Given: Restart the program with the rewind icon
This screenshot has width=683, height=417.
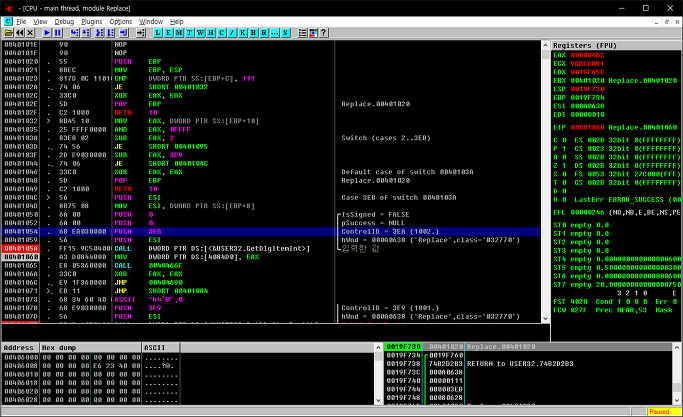Looking at the screenshot, I should pyautogui.click(x=20, y=33).
